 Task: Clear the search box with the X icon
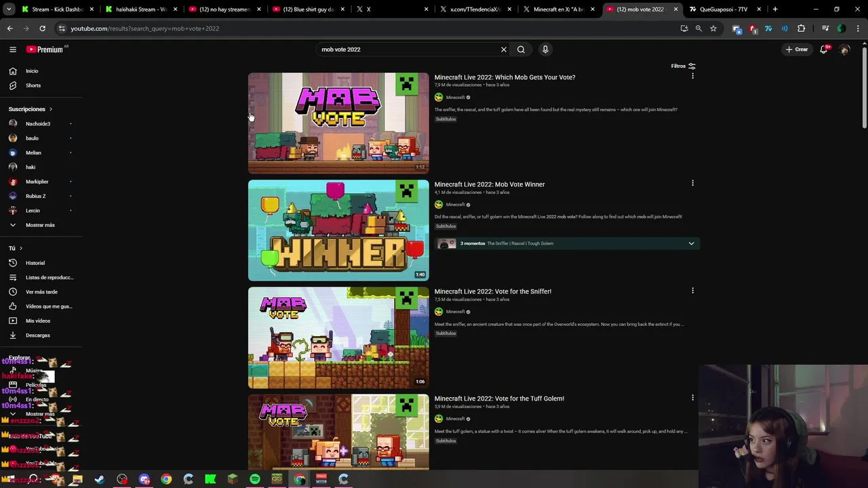pyautogui.click(x=503, y=49)
